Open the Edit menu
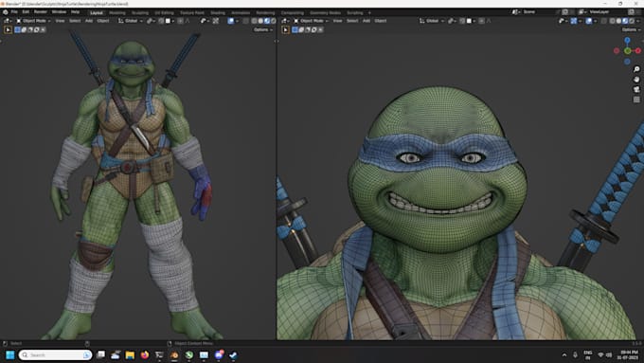The width and height of the screenshot is (644, 363). pyautogui.click(x=26, y=12)
